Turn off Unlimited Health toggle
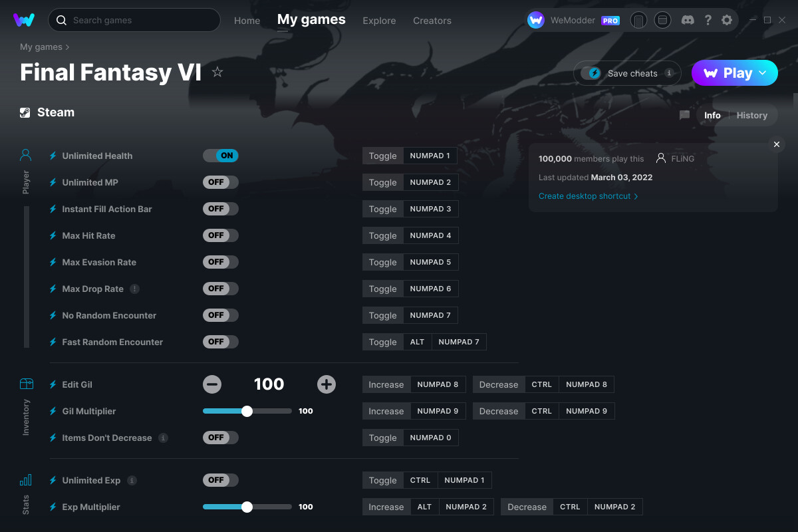Viewport: 798px width, 532px height. tap(221, 156)
